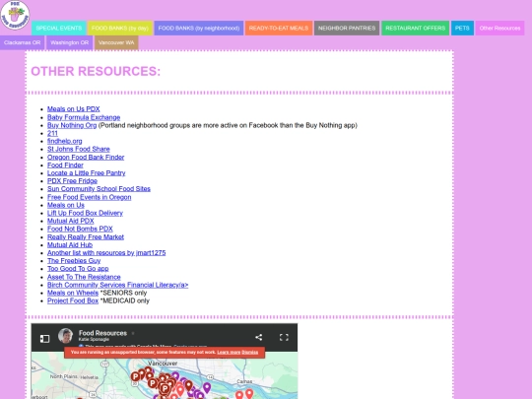Screen dimensions: 532x399
Task: Visit the Mutual Aid PDX link
Action: pyautogui.click(x=71, y=221)
